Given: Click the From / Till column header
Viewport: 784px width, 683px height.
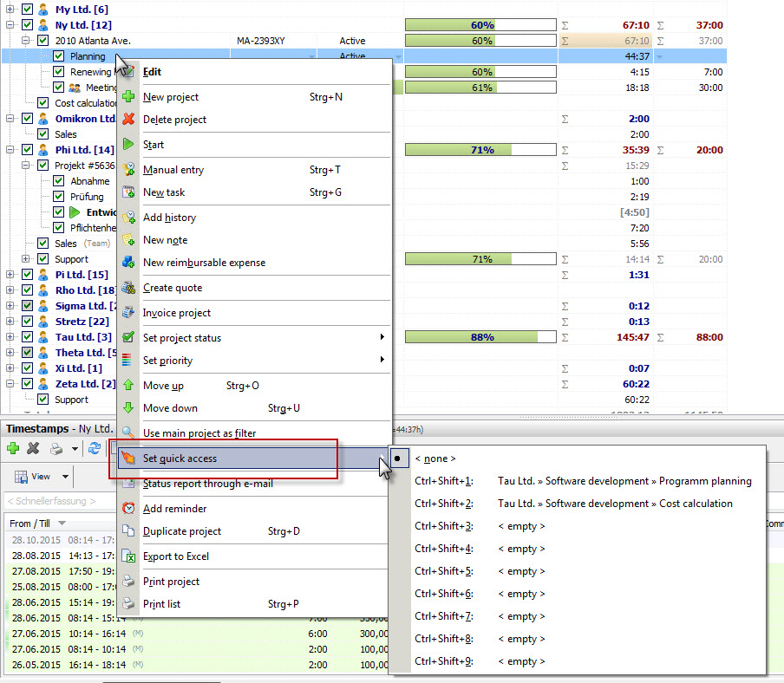Looking at the screenshot, I should [x=32, y=524].
